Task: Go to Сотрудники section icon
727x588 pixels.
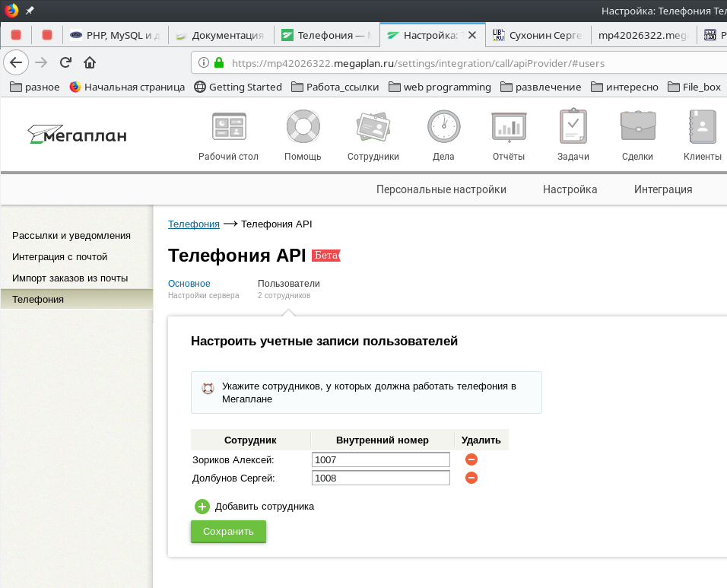Action: click(x=373, y=127)
